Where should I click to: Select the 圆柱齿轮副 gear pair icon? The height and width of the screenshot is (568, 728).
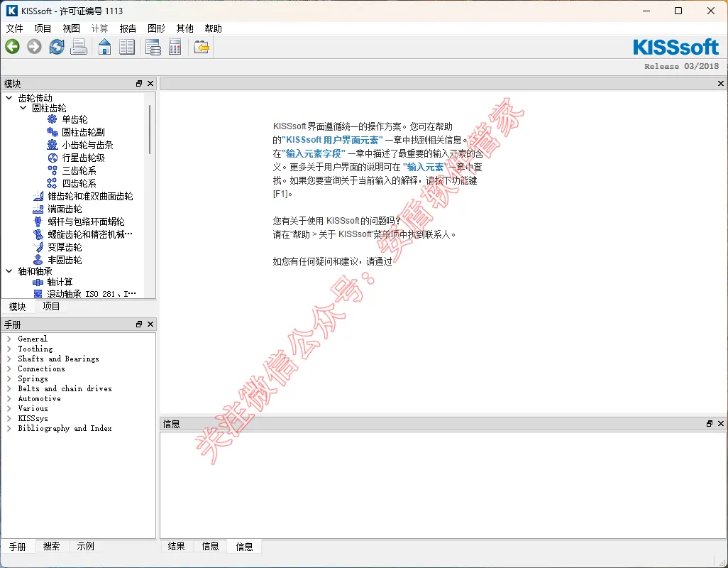[53, 132]
